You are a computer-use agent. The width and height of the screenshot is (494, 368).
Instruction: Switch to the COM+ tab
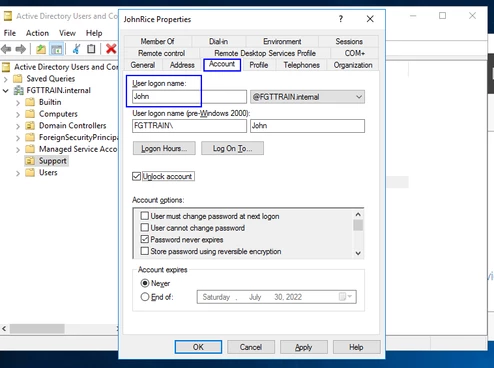click(355, 53)
